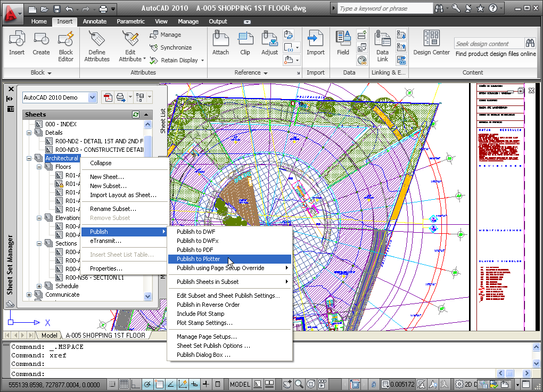
Task: Click the Seek design content search field
Action: (x=488, y=44)
